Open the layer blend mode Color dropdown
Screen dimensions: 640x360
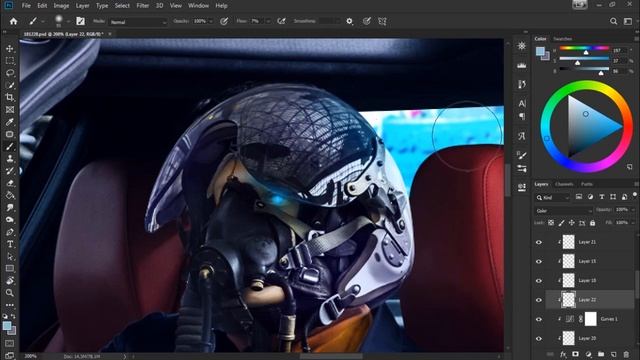click(564, 211)
